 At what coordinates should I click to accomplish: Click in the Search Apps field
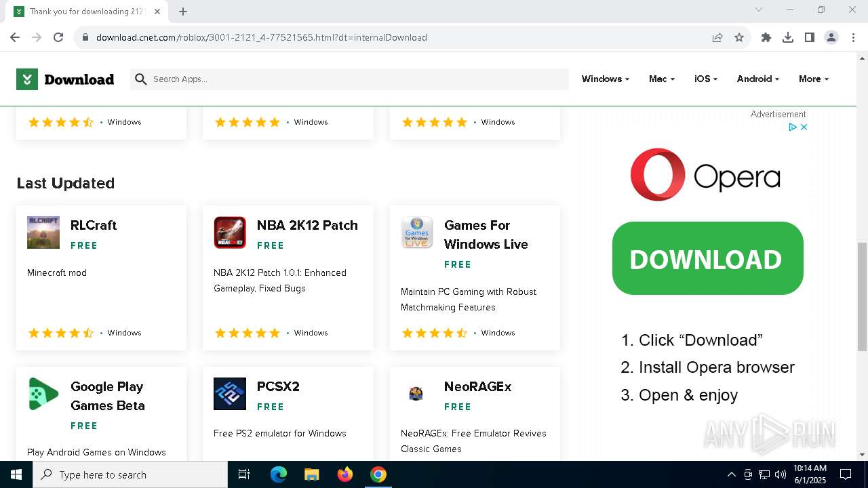[x=349, y=79]
